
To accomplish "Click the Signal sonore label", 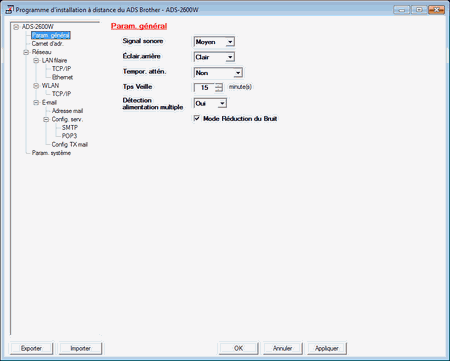I will pos(143,41).
